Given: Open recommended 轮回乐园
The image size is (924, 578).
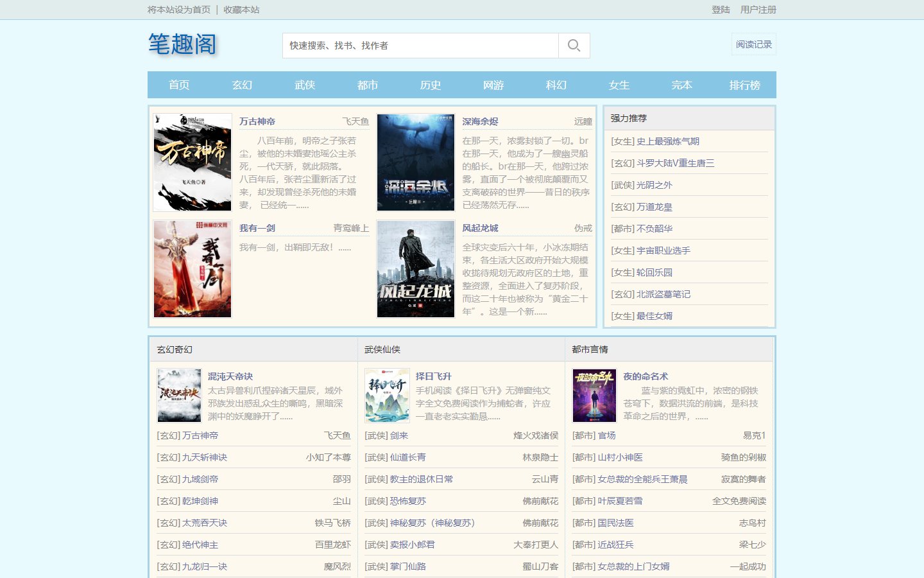Looking at the screenshot, I should coord(654,272).
